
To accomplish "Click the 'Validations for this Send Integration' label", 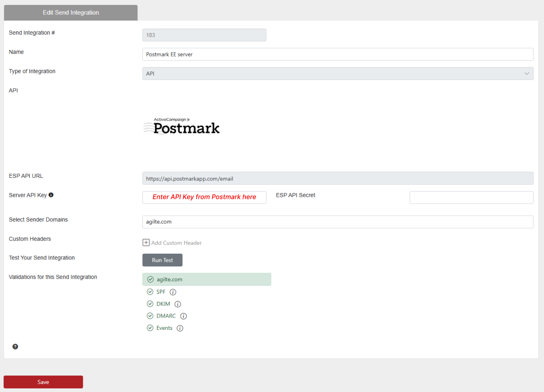I will pyautogui.click(x=53, y=277).
